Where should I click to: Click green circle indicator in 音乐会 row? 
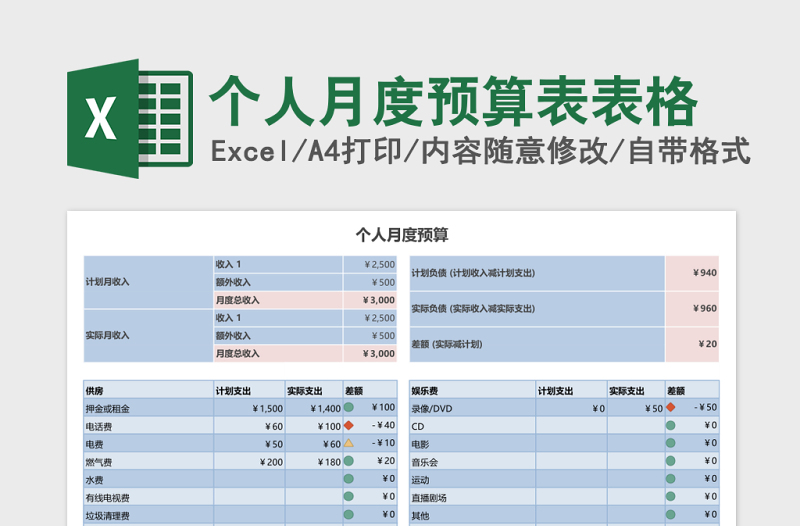(670, 461)
